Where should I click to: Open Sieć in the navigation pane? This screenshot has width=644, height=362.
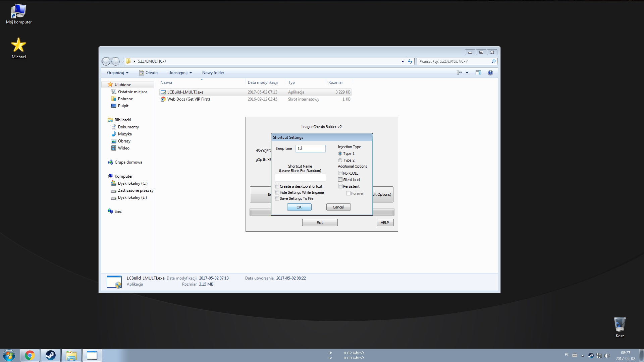pos(118,212)
